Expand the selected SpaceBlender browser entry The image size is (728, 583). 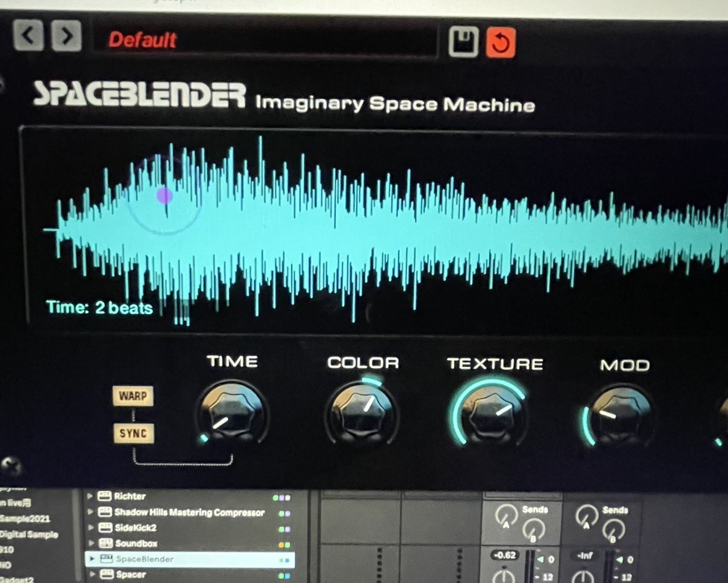[x=92, y=559]
